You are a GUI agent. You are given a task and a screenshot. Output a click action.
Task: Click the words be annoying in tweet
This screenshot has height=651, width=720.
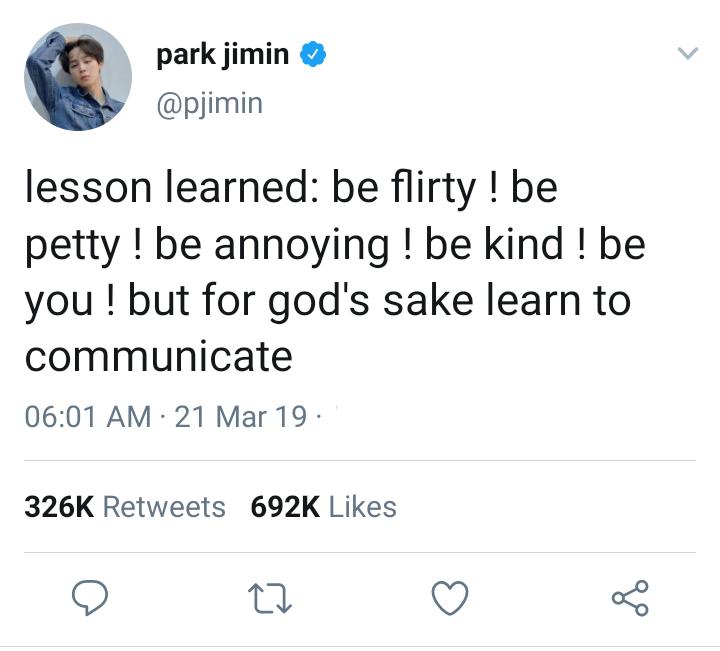point(272,246)
